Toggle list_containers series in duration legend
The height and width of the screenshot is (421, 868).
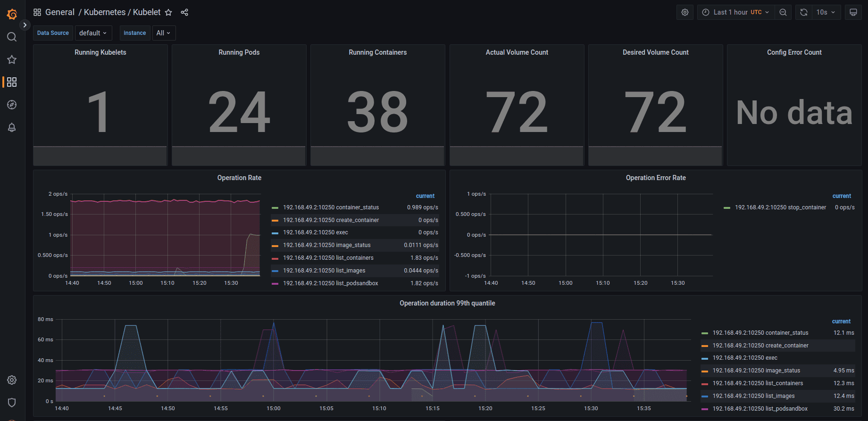click(758, 383)
